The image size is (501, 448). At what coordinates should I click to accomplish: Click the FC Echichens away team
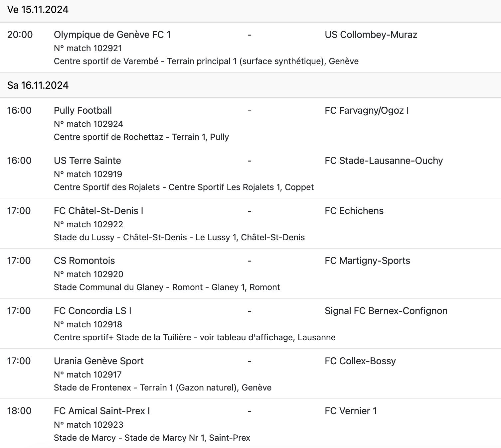pos(354,211)
